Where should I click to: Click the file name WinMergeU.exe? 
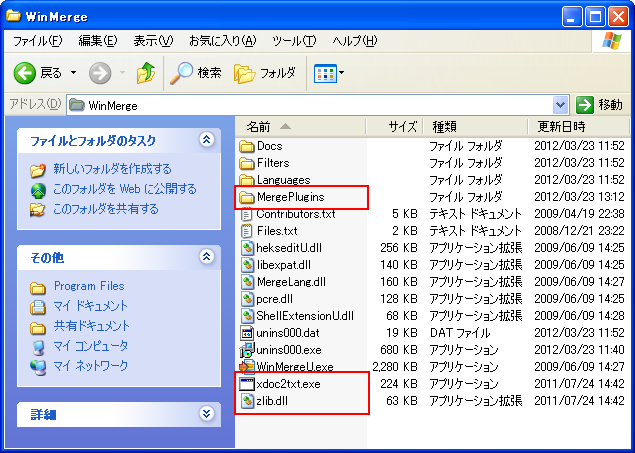tap(295, 367)
